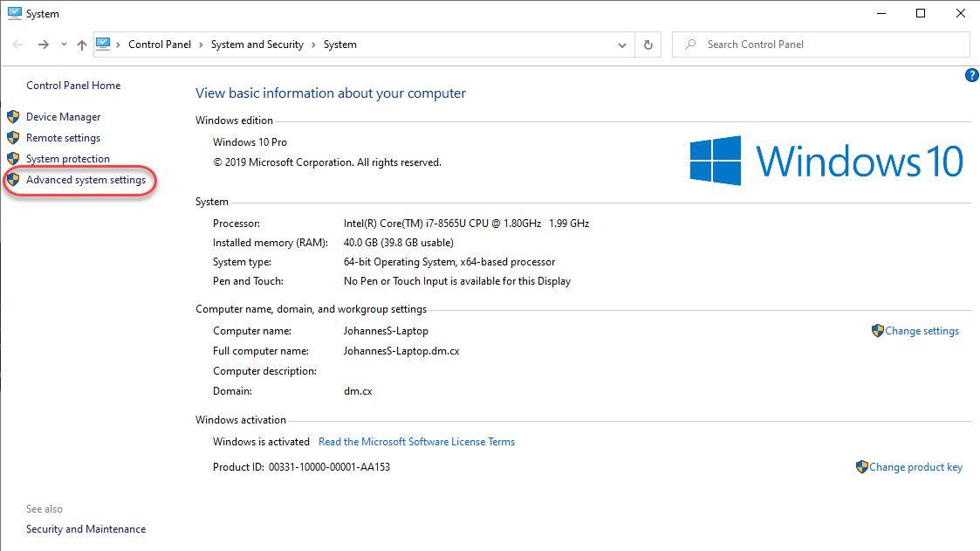Open Control Panel Home
This screenshot has width=980, height=551.
click(73, 86)
